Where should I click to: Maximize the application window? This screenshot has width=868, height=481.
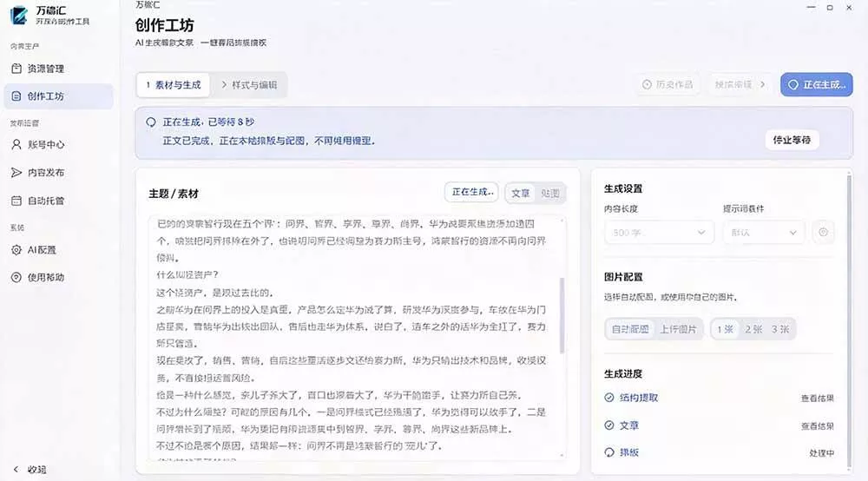tap(830, 7)
